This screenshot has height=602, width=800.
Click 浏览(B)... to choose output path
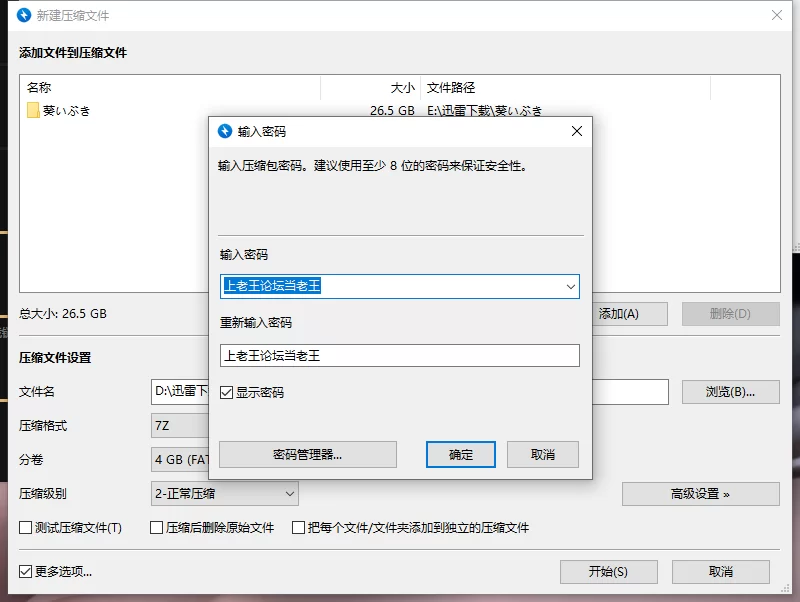(x=731, y=392)
